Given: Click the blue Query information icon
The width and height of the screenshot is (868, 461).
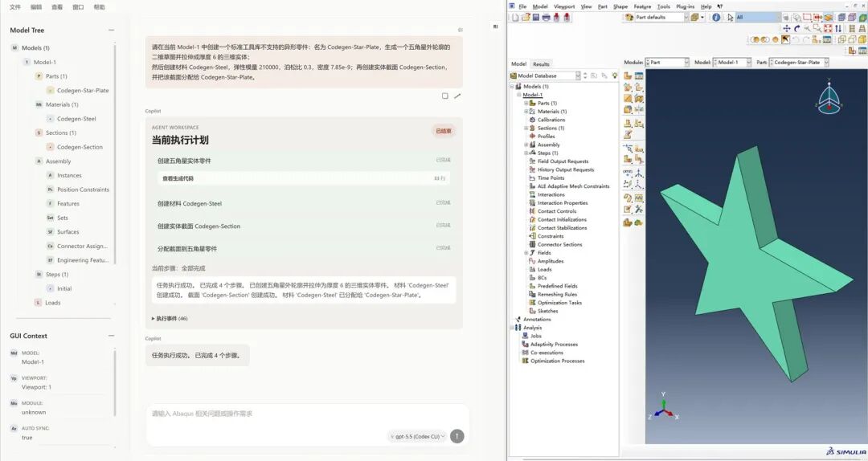Looking at the screenshot, I should 716,17.
